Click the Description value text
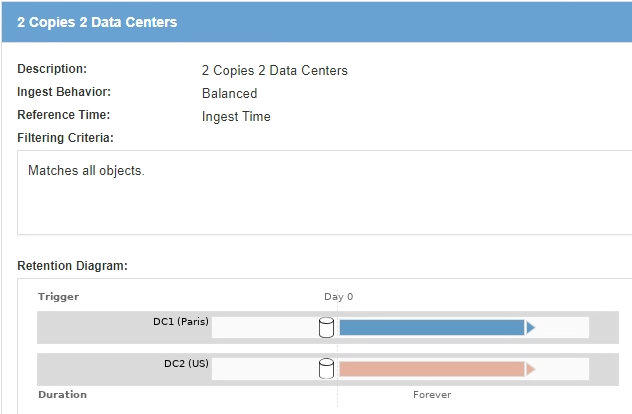This screenshot has width=632, height=414. pos(274,70)
